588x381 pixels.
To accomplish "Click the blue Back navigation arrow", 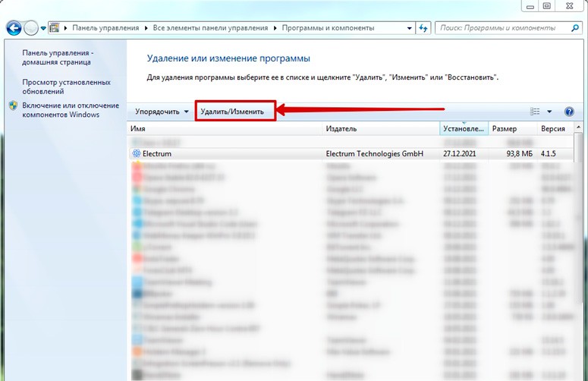I will pyautogui.click(x=14, y=28).
